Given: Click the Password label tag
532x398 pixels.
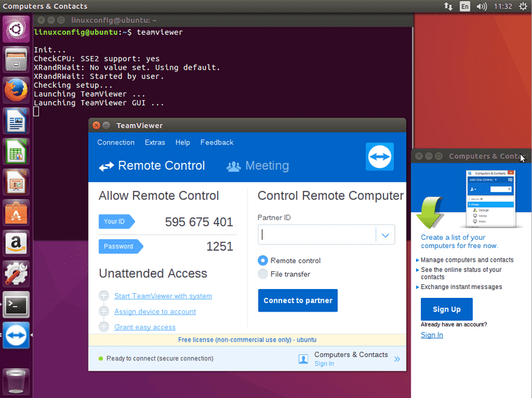Looking at the screenshot, I should click(x=121, y=247).
